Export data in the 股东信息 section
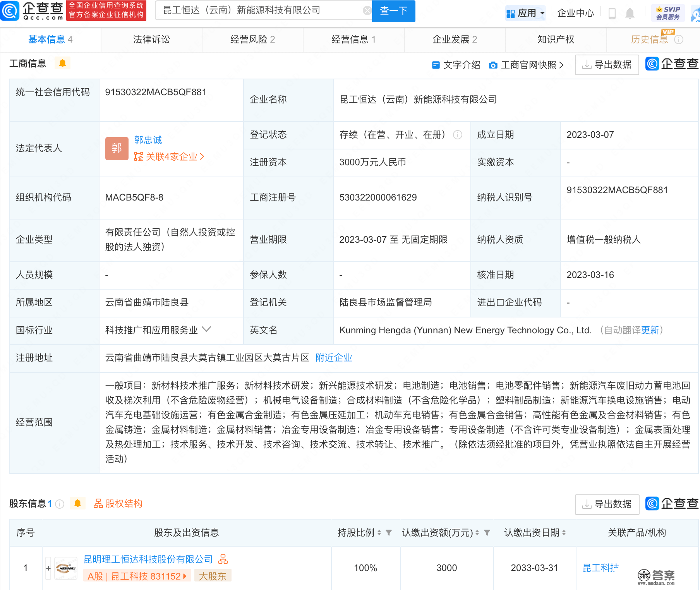This screenshot has width=700, height=590. [x=607, y=504]
